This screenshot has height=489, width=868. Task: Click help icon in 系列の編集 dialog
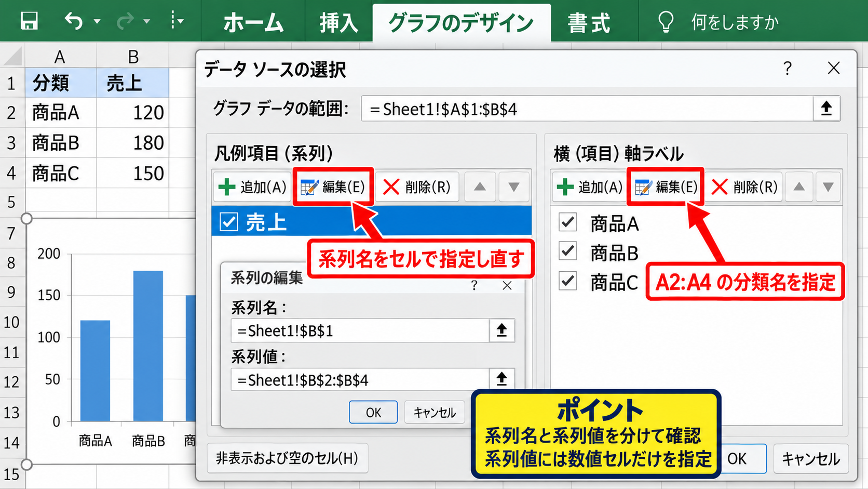click(x=474, y=285)
